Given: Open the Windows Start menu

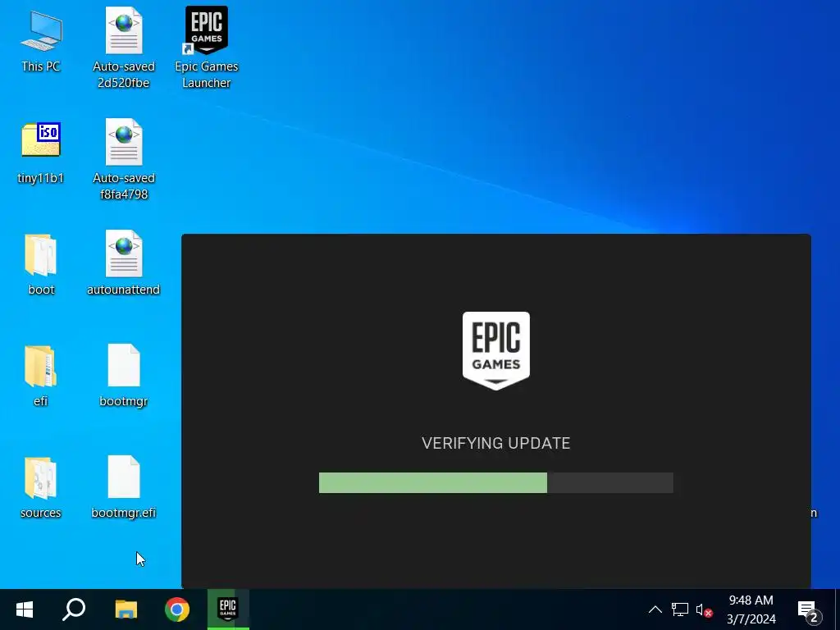Looking at the screenshot, I should click(25, 609).
